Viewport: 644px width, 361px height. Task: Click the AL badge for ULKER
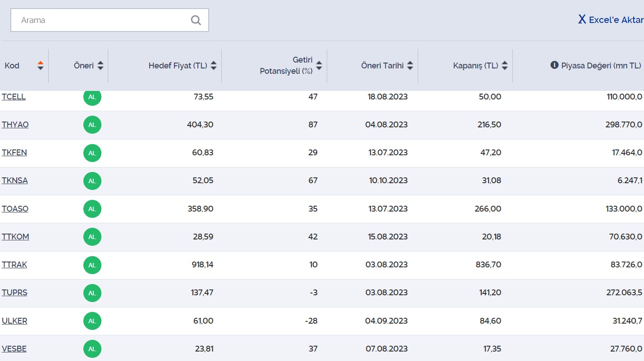pyautogui.click(x=92, y=321)
